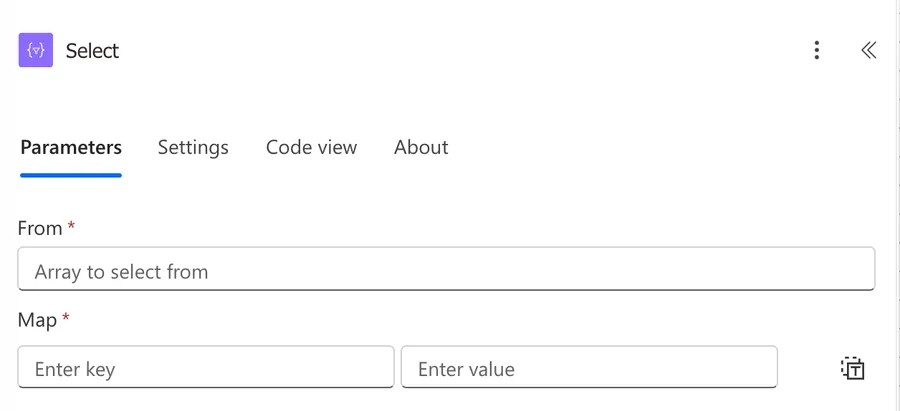
Task: Click into the Enter key field
Action: pyautogui.click(x=206, y=367)
